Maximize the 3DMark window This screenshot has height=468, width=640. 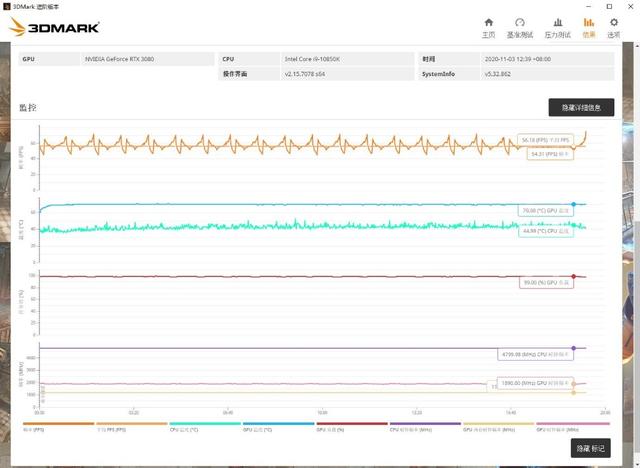[x=609, y=7]
